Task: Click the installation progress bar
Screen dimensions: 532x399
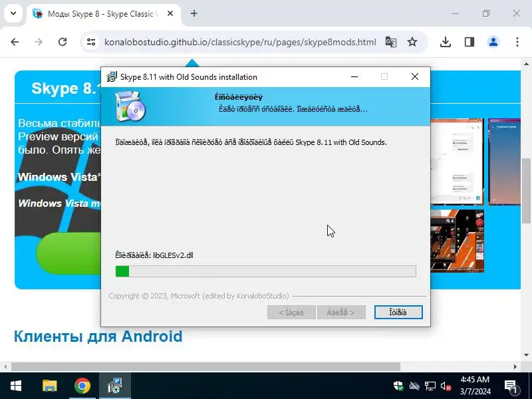Action: point(265,271)
